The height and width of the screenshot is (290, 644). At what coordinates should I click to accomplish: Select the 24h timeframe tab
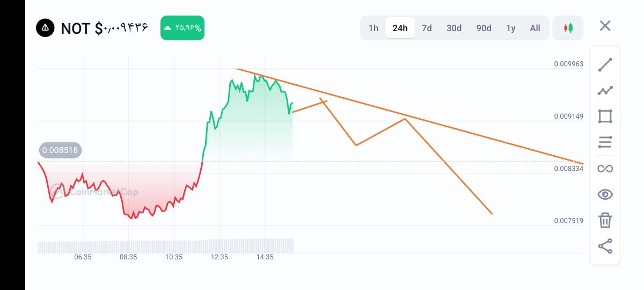(x=400, y=28)
